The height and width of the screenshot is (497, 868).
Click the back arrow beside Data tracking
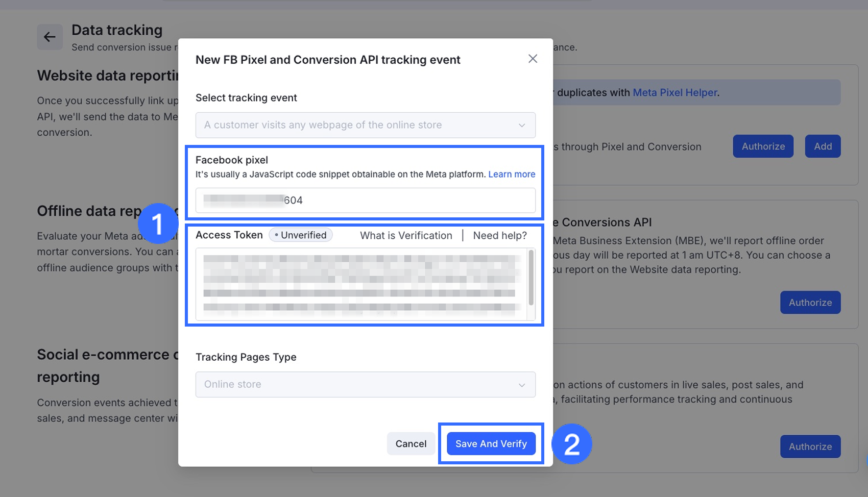tap(50, 37)
